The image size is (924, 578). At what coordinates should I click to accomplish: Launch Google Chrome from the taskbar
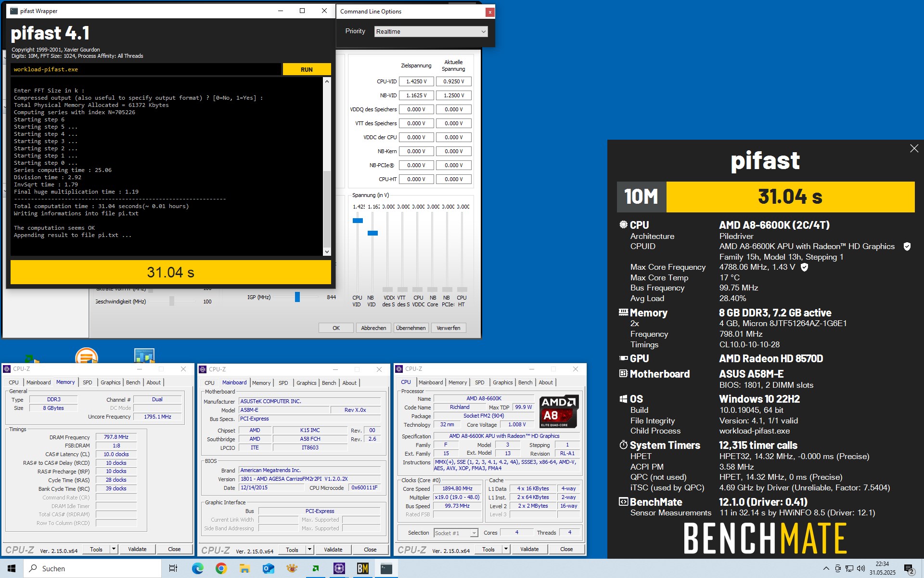coord(221,568)
